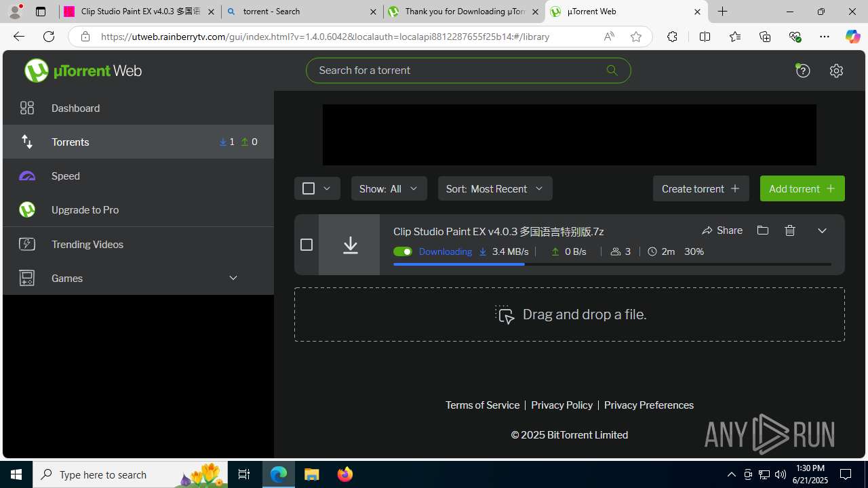Viewport: 868px width, 488px height.
Task: Toggle the Downloading switch off
Action: [402, 251]
